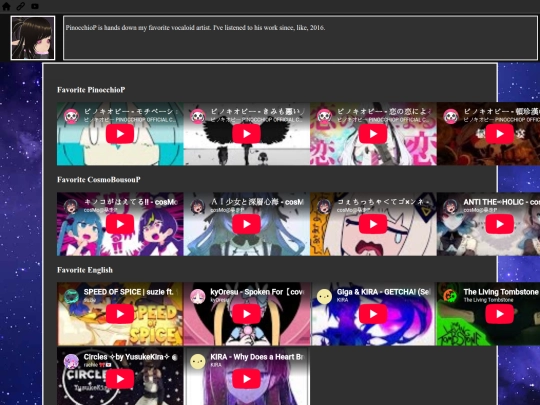
Task: Play the Giga & KIRA GETCHA! video
Action: pyautogui.click(x=373, y=314)
